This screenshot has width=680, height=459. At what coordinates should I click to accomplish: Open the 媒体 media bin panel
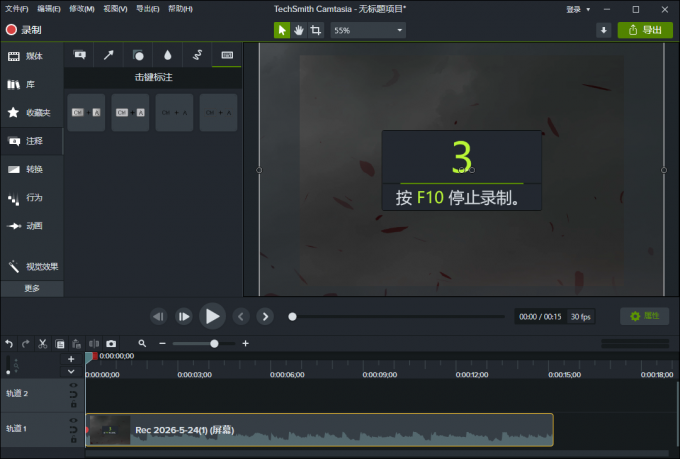click(x=32, y=56)
